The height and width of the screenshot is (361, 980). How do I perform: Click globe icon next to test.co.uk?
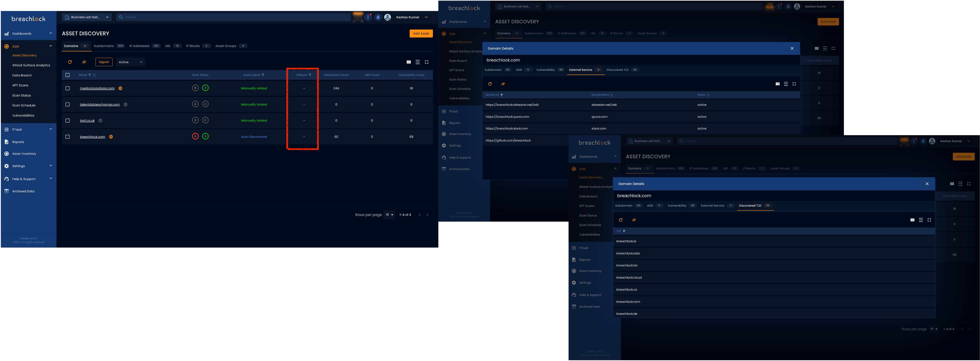point(100,121)
